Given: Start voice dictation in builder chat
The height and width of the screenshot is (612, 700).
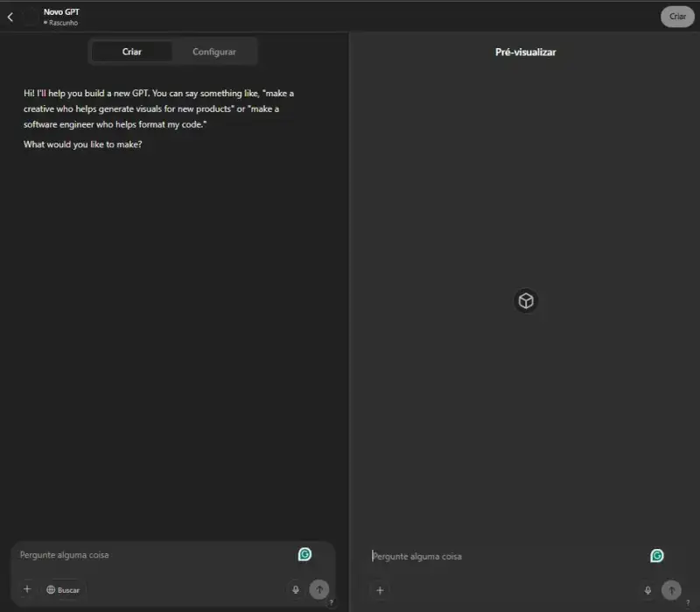Looking at the screenshot, I should [x=296, y=589].
